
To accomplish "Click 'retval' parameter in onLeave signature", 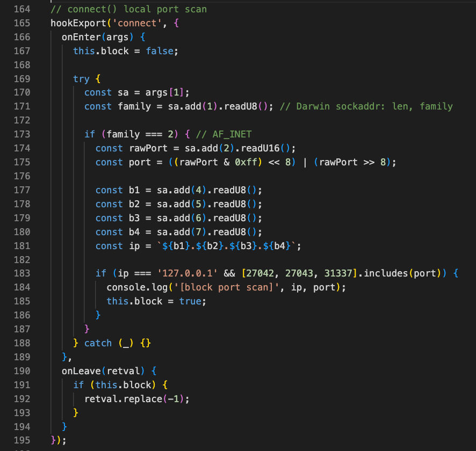I will click(123, 370).
